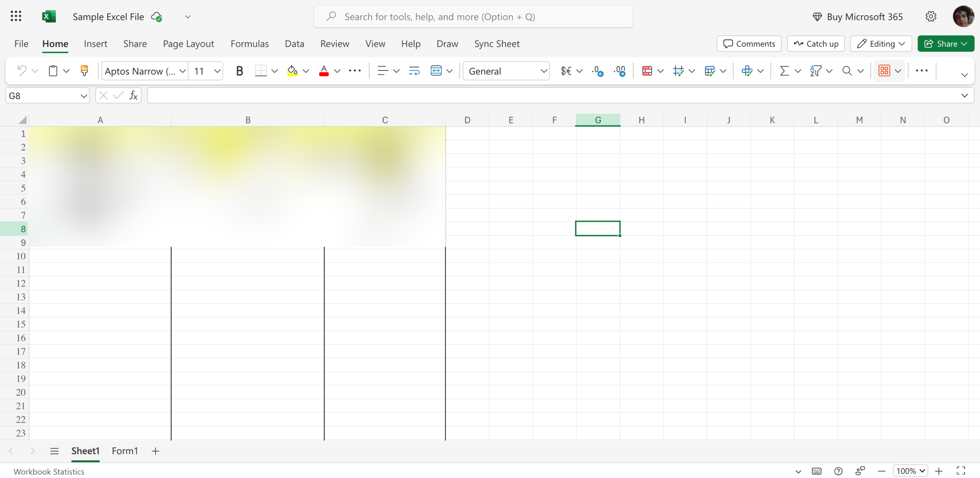Click the Wrap Text icon
This screenshot has width=980, height=478.
point(414,71)
